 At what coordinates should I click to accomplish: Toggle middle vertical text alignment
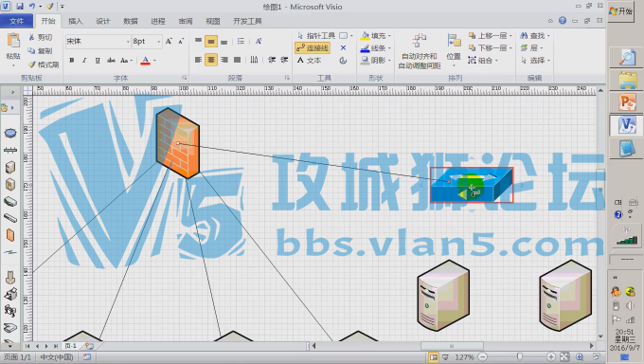(210, 41)
